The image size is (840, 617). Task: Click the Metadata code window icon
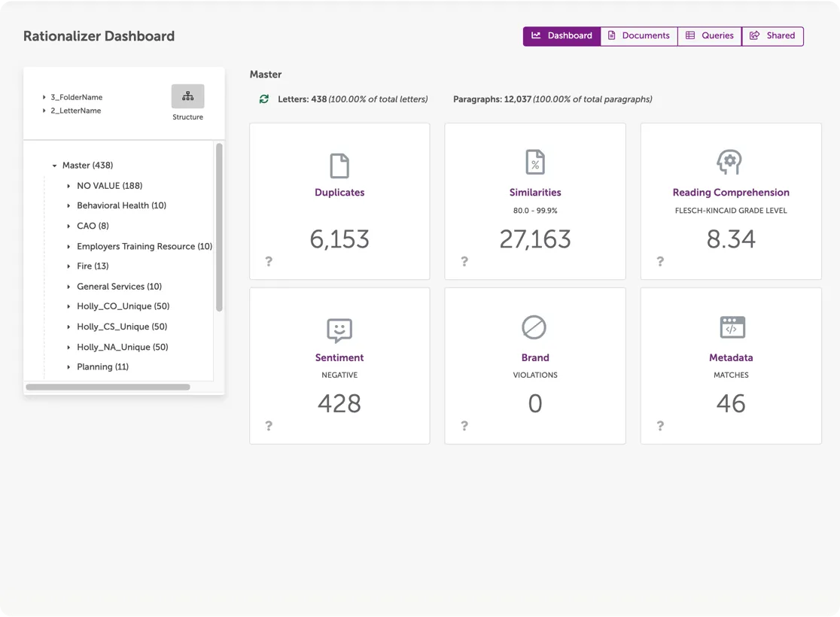(732, 327)
